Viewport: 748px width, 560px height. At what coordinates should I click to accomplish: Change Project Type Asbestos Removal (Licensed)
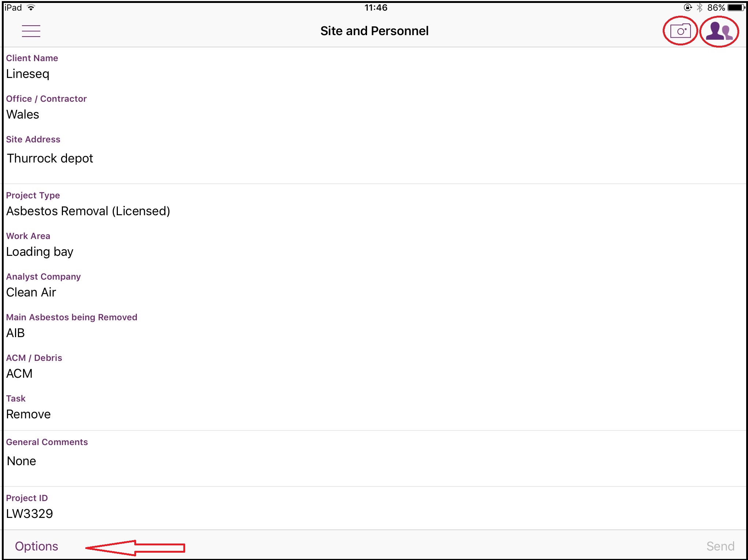click(88, 211)
